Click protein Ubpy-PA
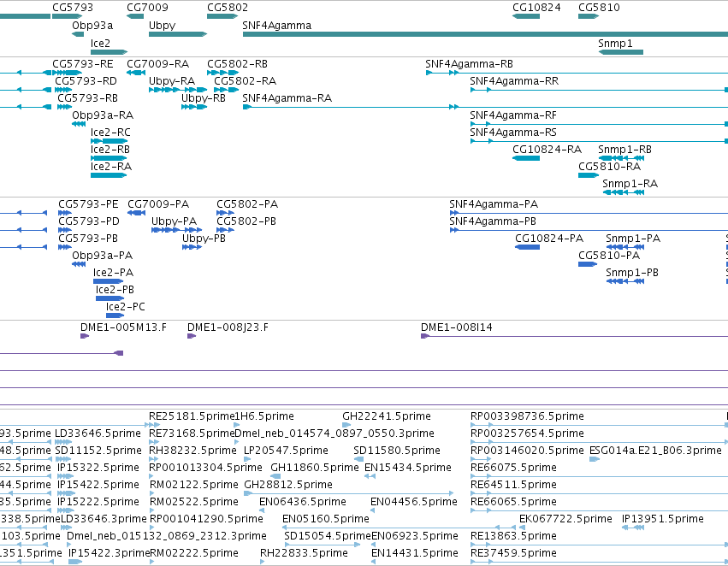Screen dimensions: 728x566 click(x=175, y=221)
